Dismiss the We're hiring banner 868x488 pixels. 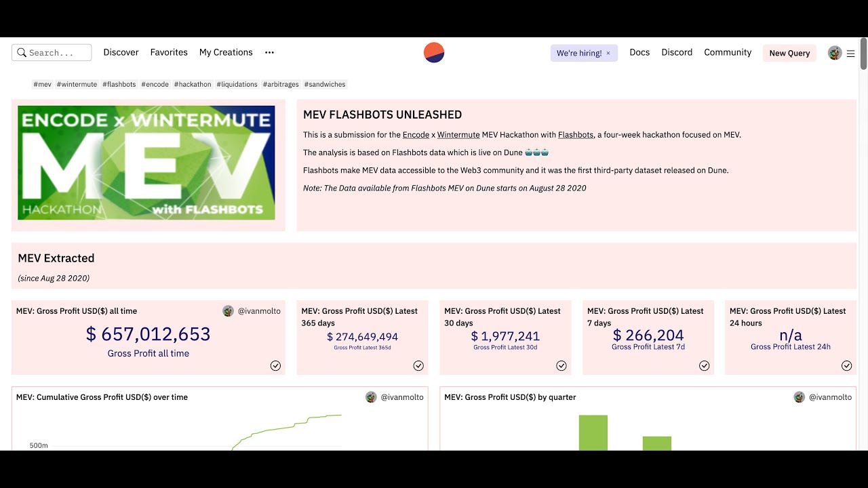pos(608,53)
